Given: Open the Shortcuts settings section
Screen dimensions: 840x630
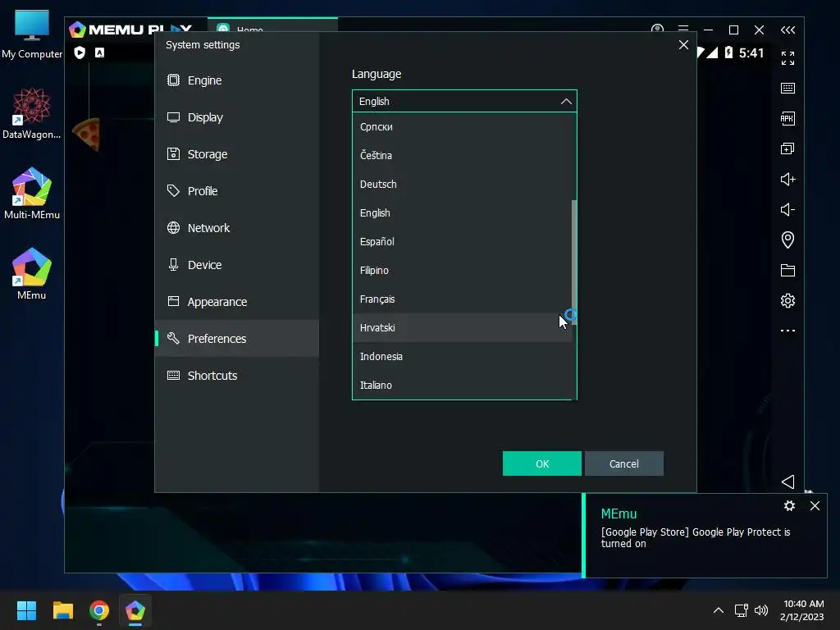Looking at the screenshot, I should 237,376.
